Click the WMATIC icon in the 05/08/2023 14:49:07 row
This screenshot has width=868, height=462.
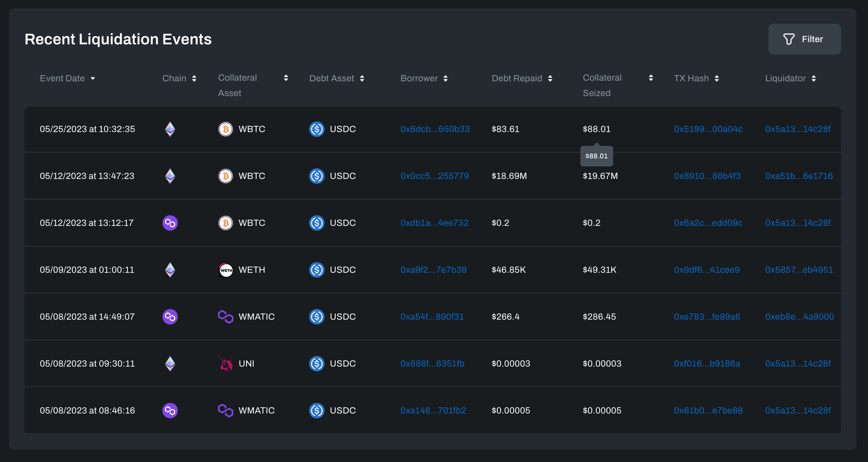coord(225,317)
